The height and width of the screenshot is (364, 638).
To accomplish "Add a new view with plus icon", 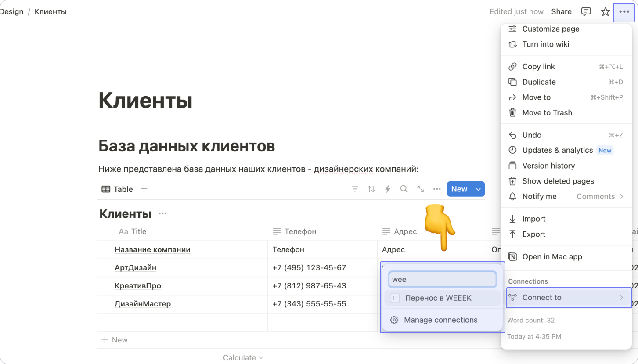I will pos(144,189).
